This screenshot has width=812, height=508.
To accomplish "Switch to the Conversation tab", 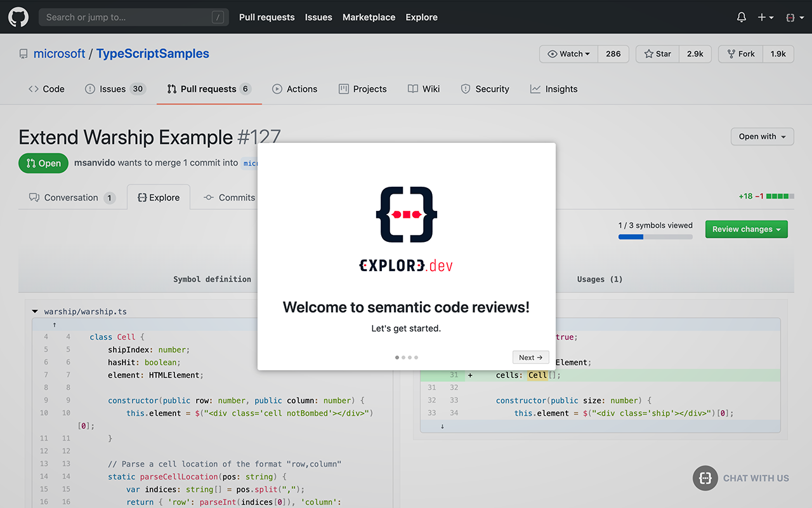I will pos(72,197).
